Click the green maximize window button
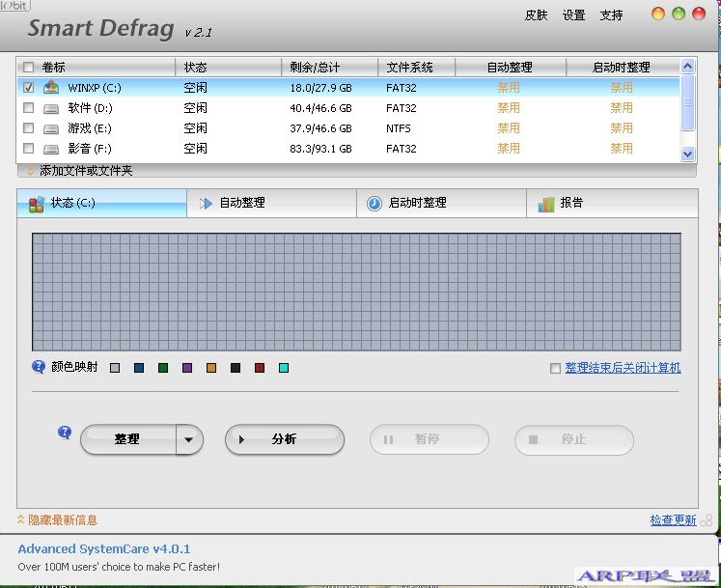The width and height of the screenshot is (721, 588). pyautogui.click(x=679, y=14)
